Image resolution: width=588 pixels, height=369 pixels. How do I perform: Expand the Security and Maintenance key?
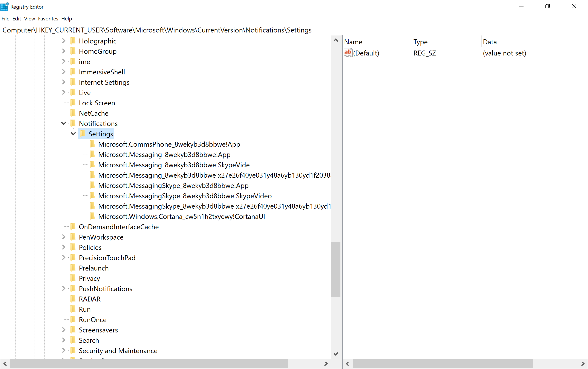[64, 351]
